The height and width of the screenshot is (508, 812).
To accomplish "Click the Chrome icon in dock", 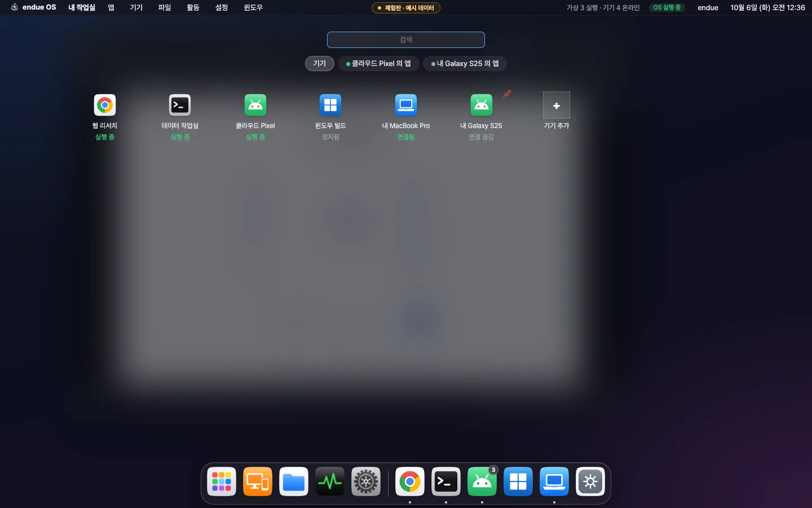I will pos(410,481).
